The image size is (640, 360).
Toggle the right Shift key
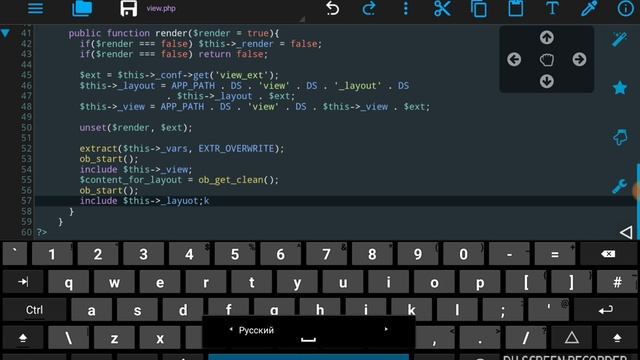pyautogui.click(x=617, y=338)
